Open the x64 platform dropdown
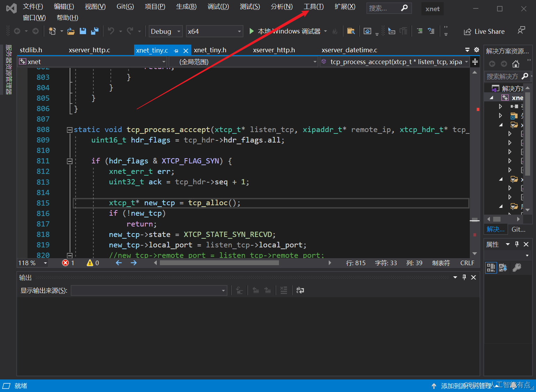 click(x=214, y=31)
